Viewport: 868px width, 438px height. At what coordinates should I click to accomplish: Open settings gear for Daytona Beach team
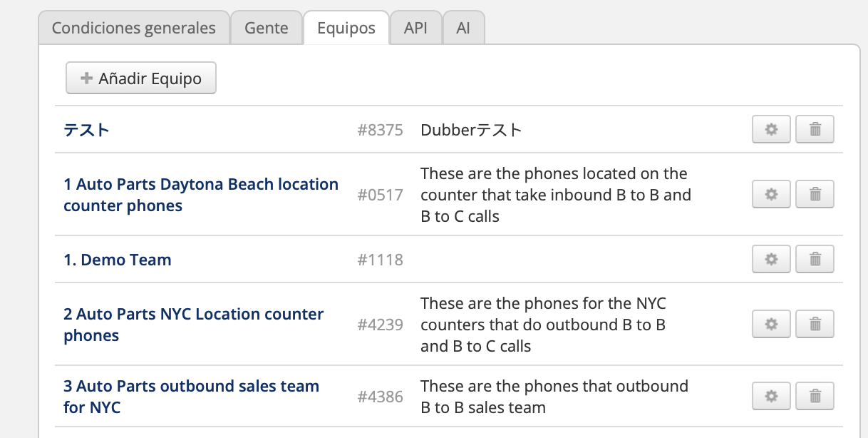tap(771, 194)
